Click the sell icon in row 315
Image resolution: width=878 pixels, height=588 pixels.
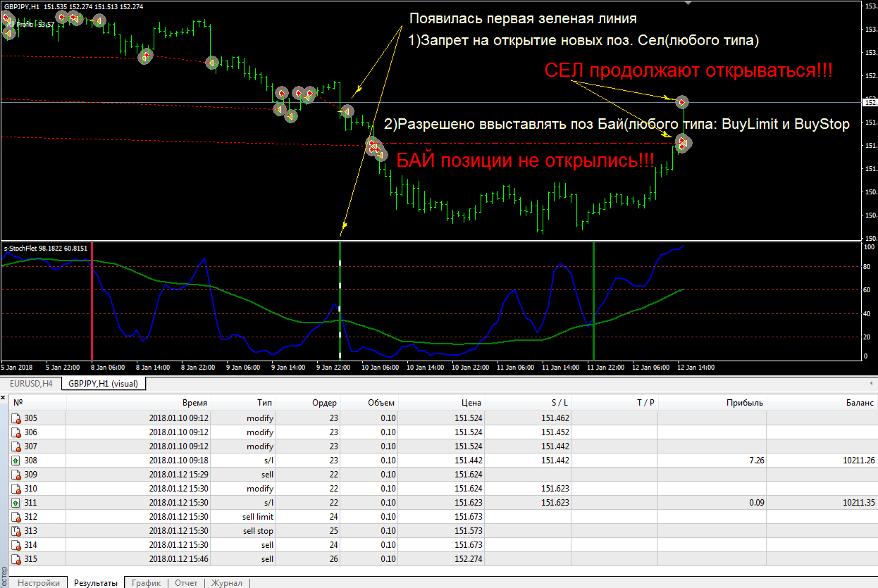[x=16, y=559]
